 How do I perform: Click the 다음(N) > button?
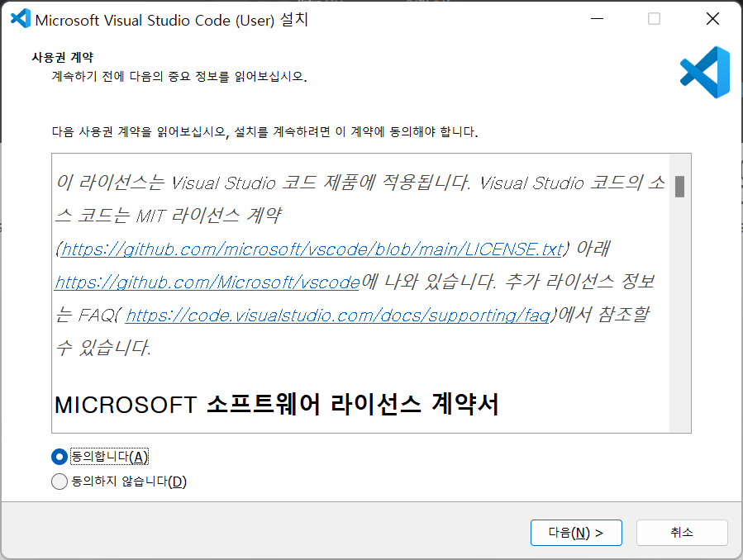click(x=576, y=533)
